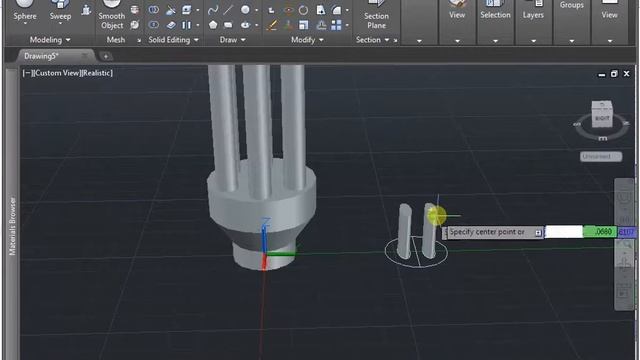This screenshot has height=360, width=640.
Task: Select the Slice tool in Solid Editing
Action: [x=171, y=10]
